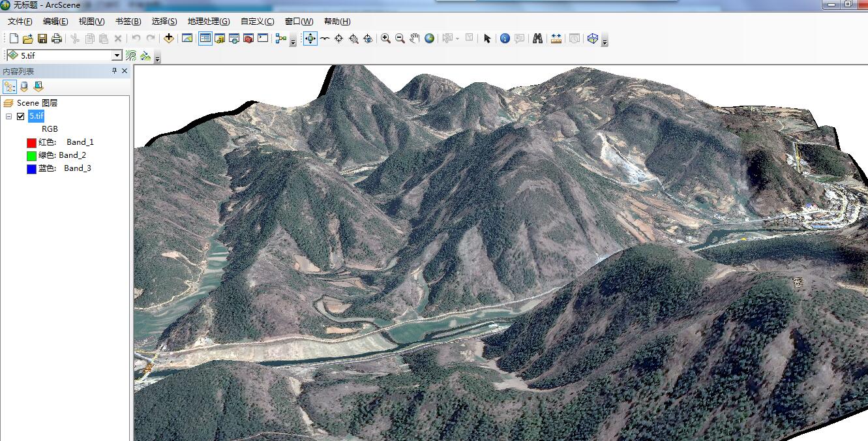Select the Measure ruler tool
The image size is (868, 441).
[x=556, y=38]
